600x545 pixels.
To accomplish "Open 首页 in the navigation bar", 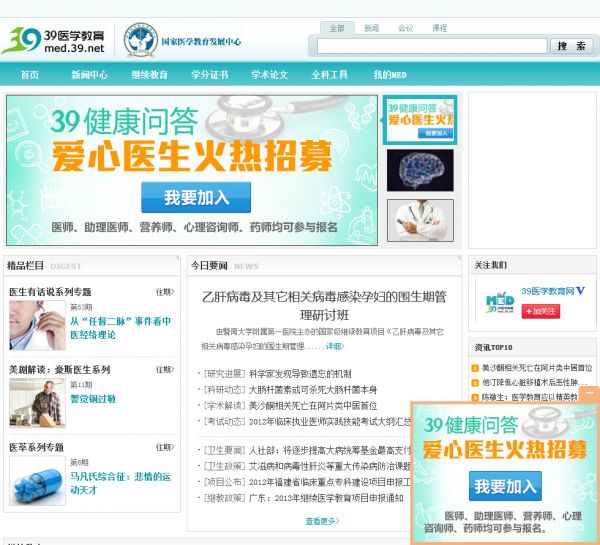I will (29, 75).
